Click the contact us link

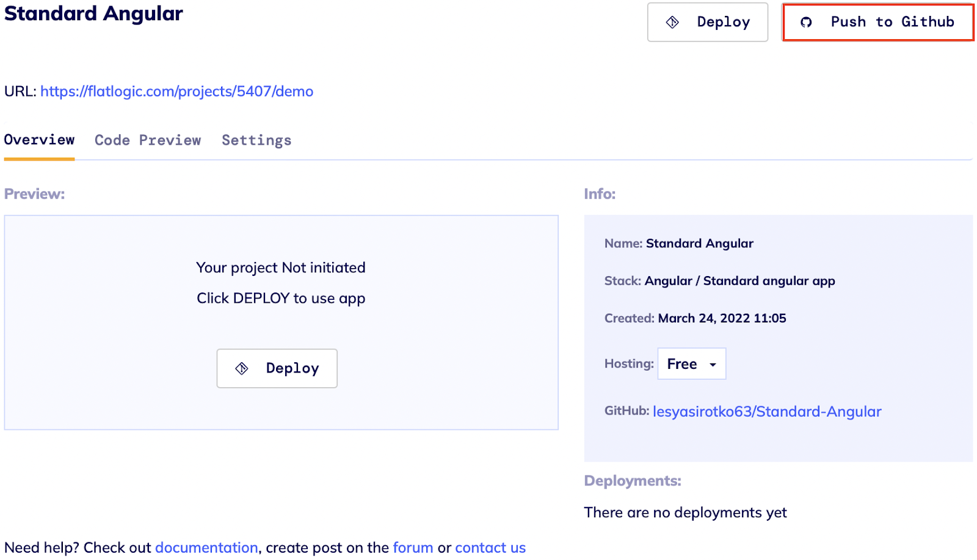[x=490, y=548]
